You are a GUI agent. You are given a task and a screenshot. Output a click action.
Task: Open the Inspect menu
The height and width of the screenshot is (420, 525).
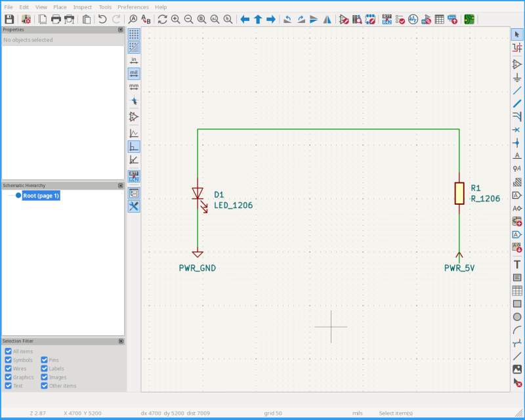[x=83, y=7]
